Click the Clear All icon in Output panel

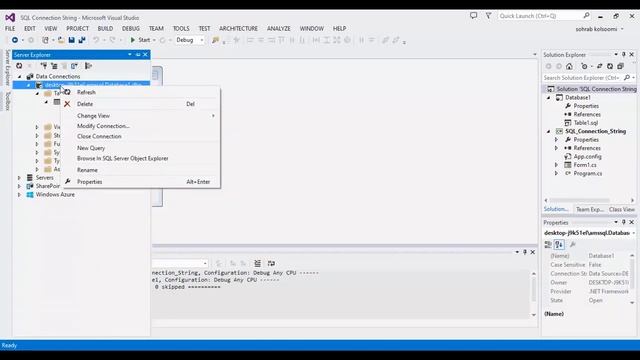coord(258,263)
